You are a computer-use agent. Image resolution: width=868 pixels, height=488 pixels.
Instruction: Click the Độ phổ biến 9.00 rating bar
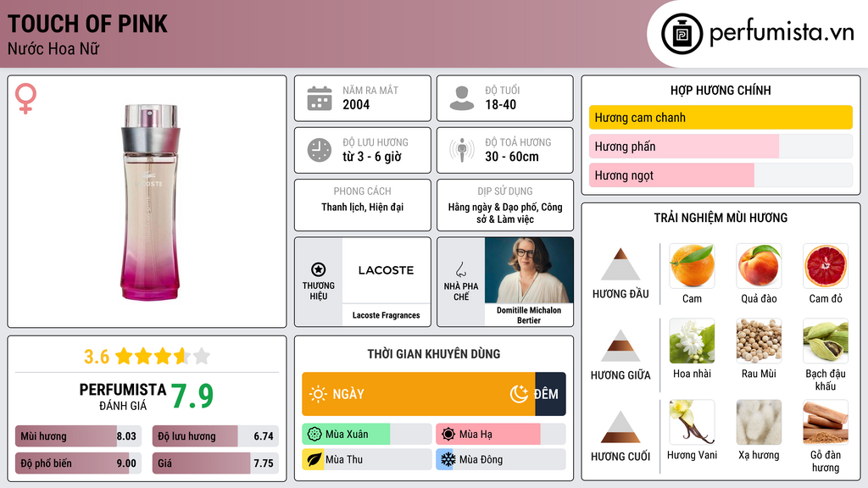click(x=79, y=463)
